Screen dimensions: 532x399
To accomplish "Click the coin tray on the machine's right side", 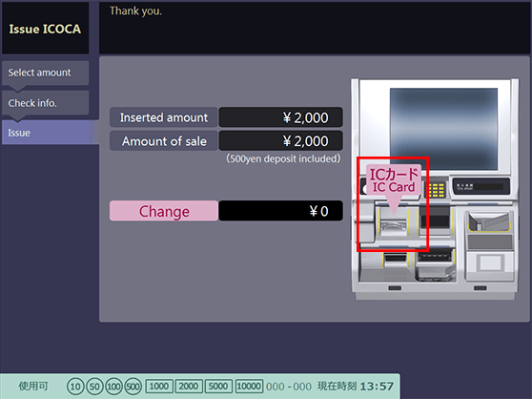I will 489,222.
